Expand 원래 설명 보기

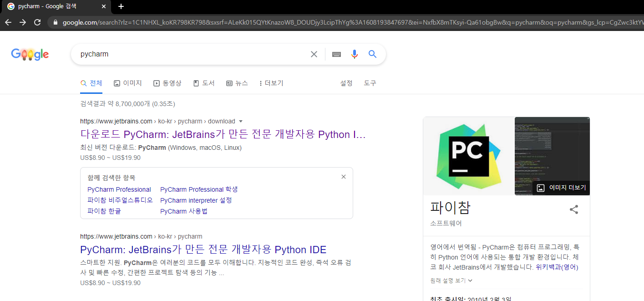[451, 281]
